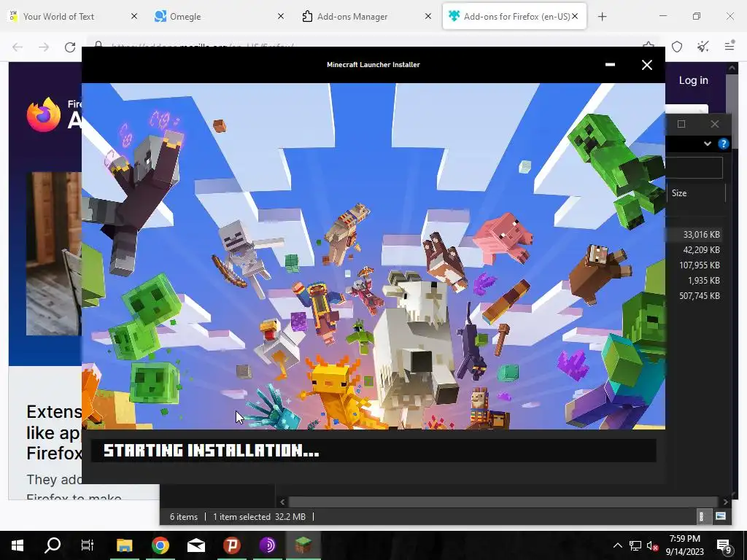This screenshot has height=560, width=747.
Task: Open the Firefox shield protection icon
Action: click(677, 47)
